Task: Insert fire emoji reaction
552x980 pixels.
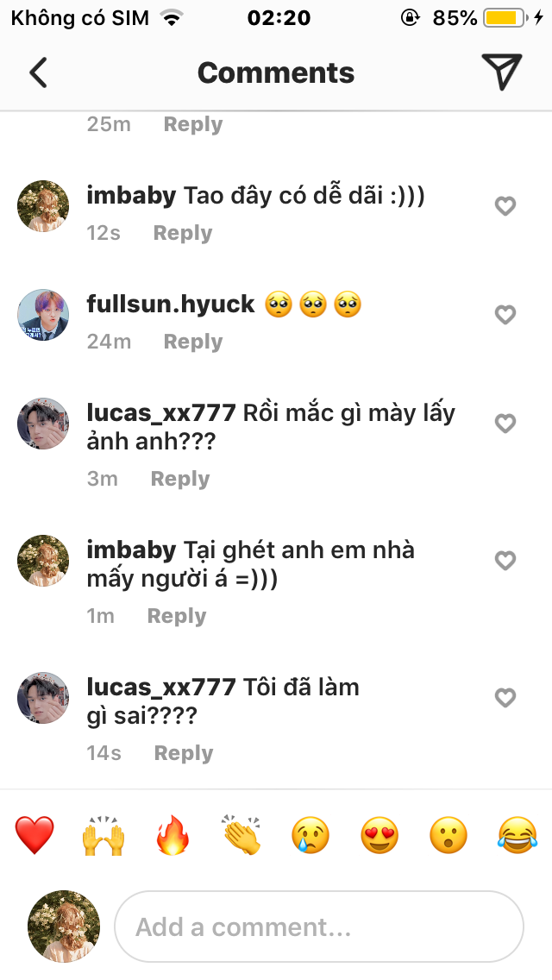Action: pos(172,836)
